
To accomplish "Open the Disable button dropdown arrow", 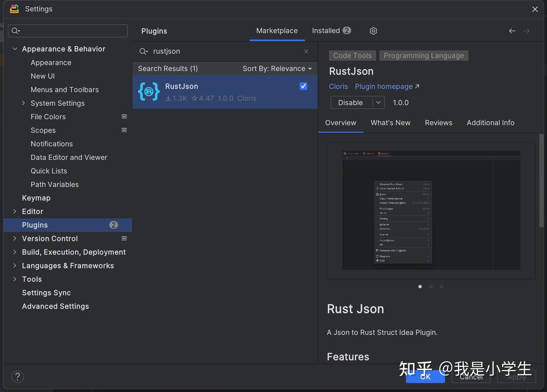I will click(378, 102).
